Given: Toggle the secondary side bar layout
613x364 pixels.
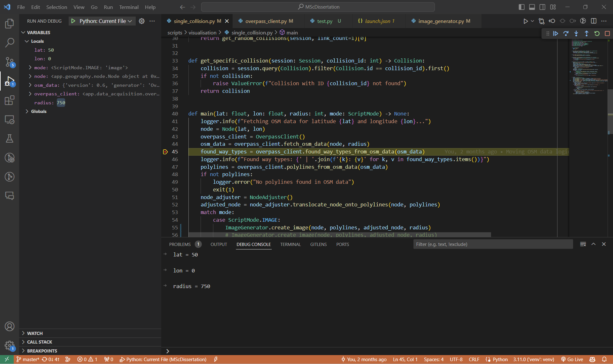Looking at the screenshot, I should [x=542, y=7].
